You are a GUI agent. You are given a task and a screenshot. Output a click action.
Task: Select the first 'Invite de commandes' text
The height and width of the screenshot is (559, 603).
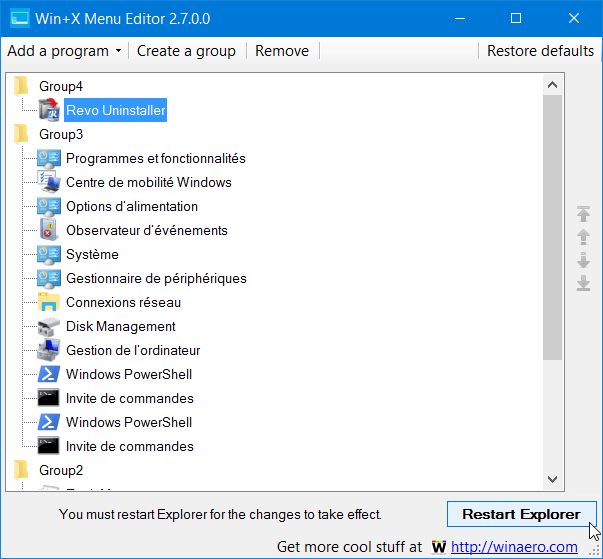pyautogui.click(x=130, y=398)
